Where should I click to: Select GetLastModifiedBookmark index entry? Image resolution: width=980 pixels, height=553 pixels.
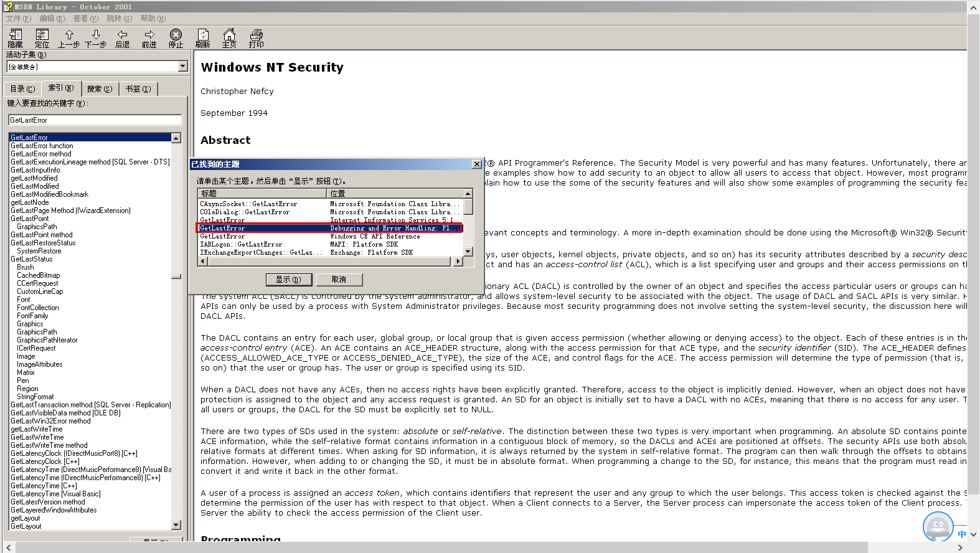49,194
